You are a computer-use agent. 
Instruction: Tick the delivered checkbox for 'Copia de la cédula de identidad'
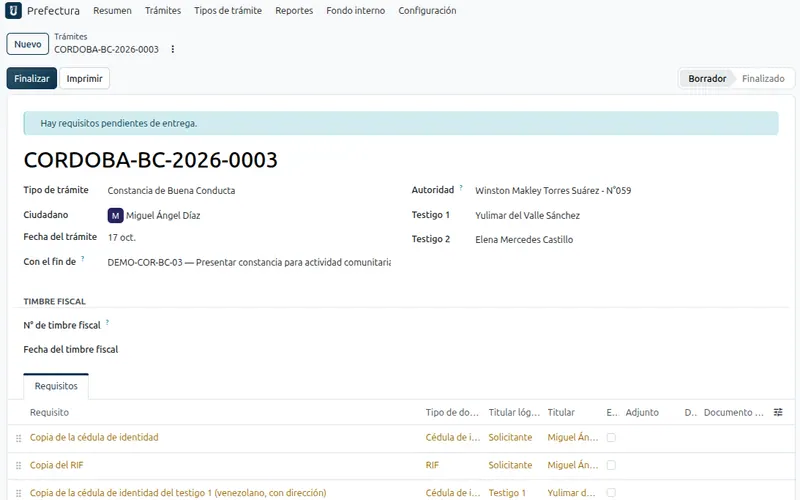611,437
